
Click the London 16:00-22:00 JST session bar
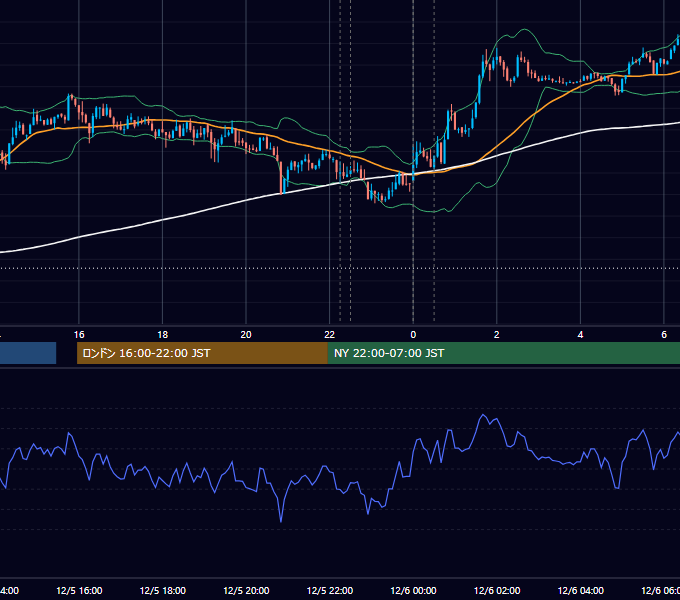202,353
